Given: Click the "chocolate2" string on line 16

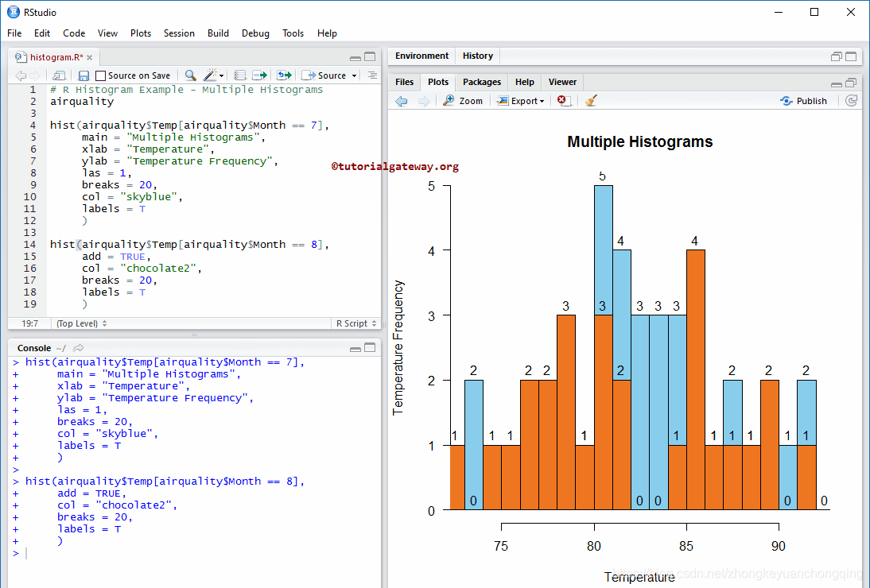Looking at the screenshot, I should point(158,269).
